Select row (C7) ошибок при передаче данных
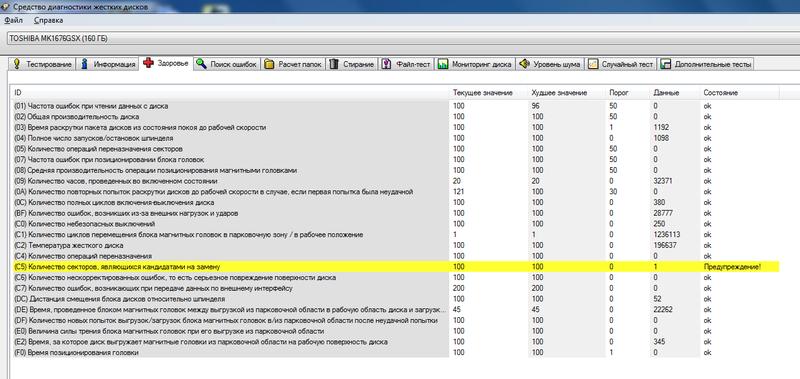Viewport: 800px width, 379px height. pyautogui.click(x=395, y=288)
